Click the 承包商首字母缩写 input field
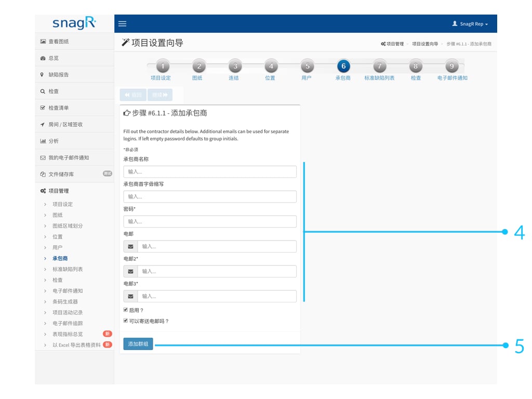The width and height of the screenshot is (532, 399). [x=210, y=196]
